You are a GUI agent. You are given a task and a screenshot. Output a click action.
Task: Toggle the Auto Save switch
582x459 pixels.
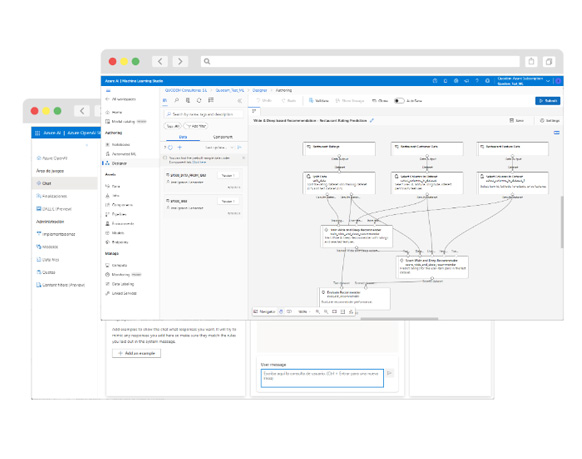click(x=399, y=101)
